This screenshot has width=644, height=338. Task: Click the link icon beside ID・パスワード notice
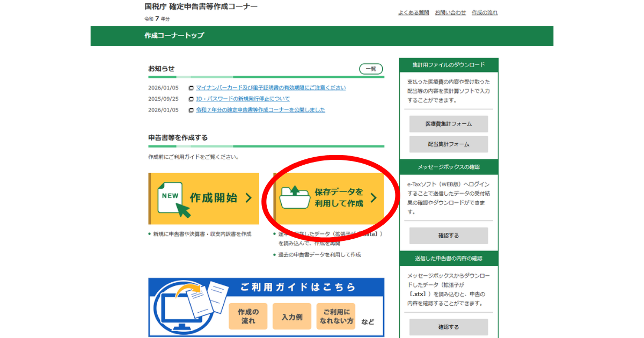tap(191, 99)
